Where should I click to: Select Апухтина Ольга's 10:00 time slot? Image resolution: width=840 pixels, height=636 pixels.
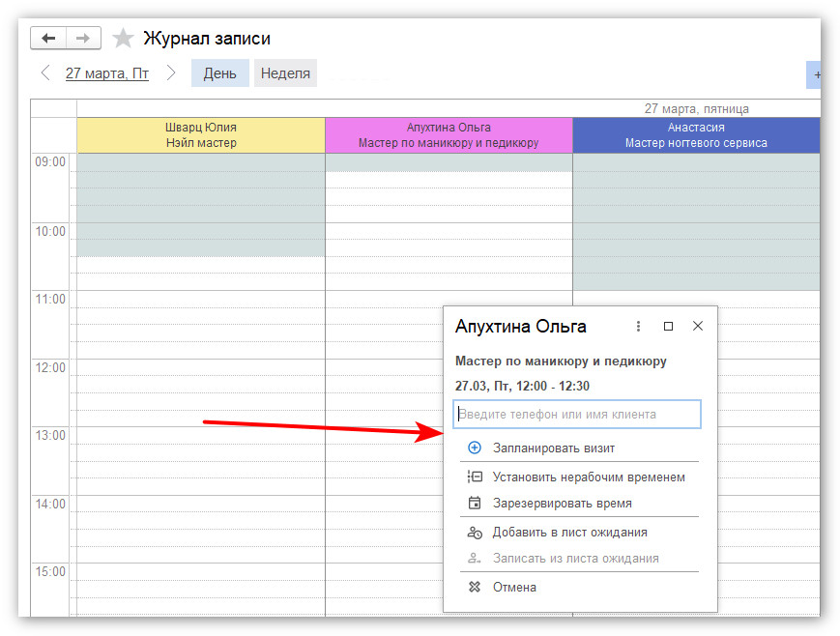pyautogui.click(x=449, y=231)
